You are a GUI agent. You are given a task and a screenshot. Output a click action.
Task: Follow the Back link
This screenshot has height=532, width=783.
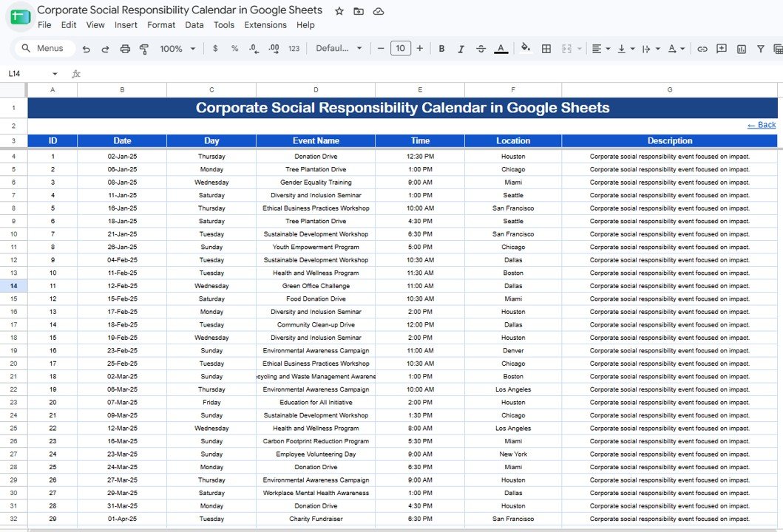tap(762, 125)
